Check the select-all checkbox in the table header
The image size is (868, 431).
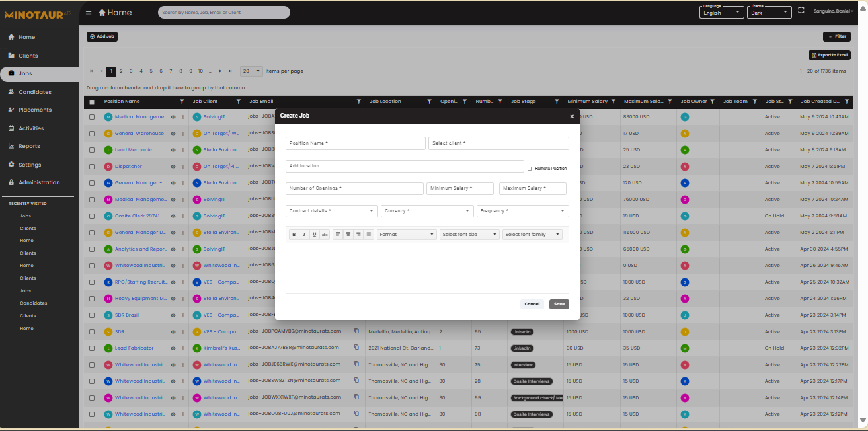[x=91, y=101]
